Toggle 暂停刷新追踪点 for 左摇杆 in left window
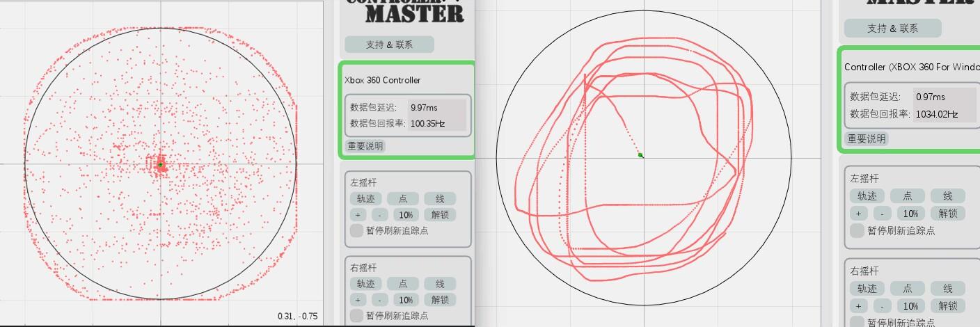Viewport: 980px width, 327px height. point(356,231)
